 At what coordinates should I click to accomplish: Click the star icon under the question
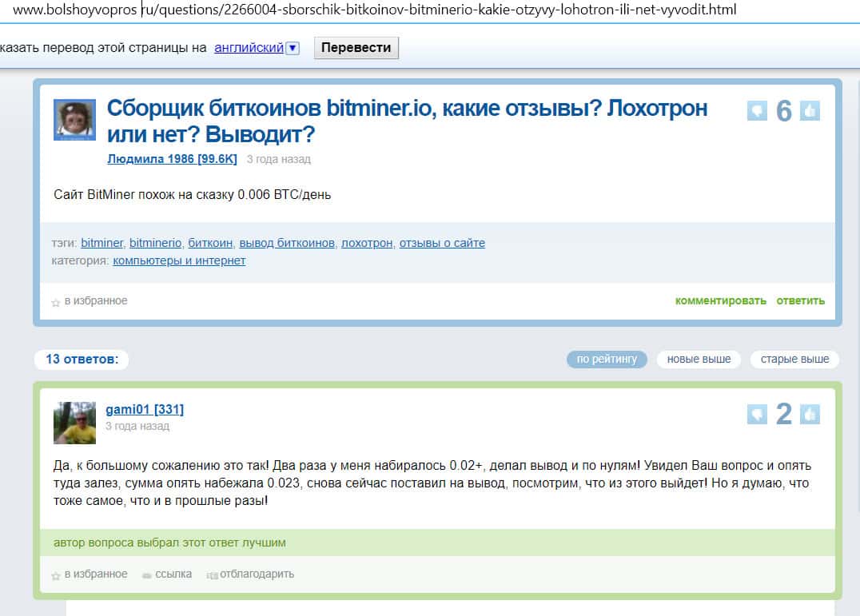pyautogui.click(x=55, y=303)
